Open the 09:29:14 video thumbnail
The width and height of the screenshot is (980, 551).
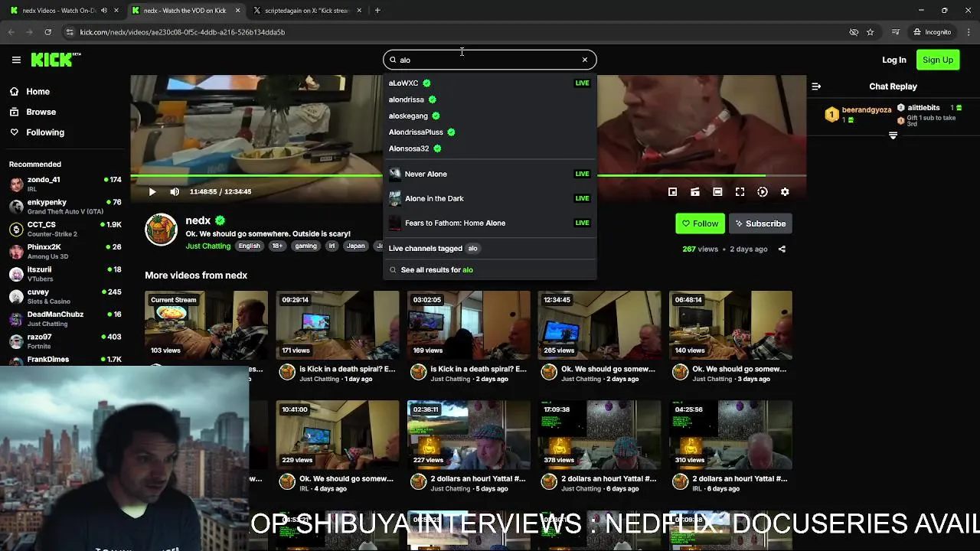[338, 325]
